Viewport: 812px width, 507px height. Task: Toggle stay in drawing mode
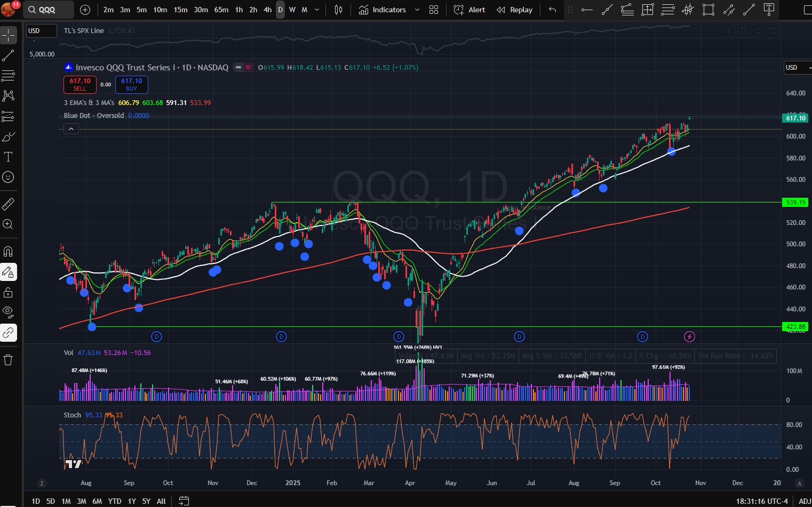(x=9, y=272)
